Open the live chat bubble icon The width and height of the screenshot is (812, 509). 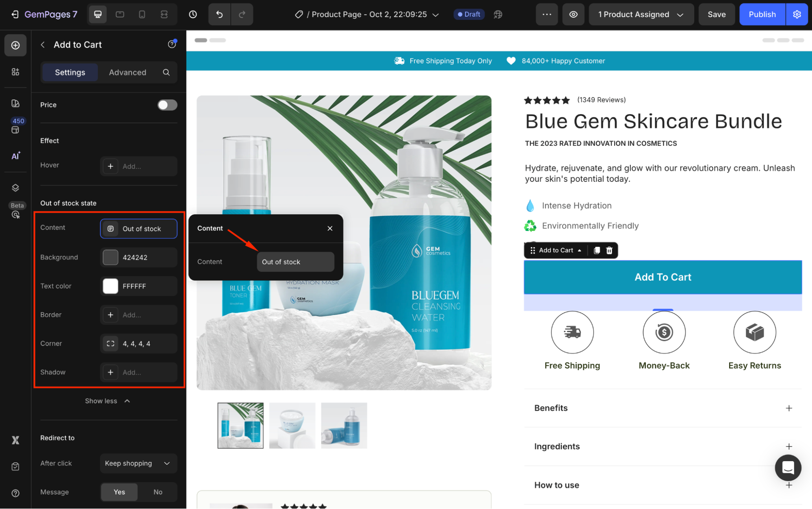(788, 468)
